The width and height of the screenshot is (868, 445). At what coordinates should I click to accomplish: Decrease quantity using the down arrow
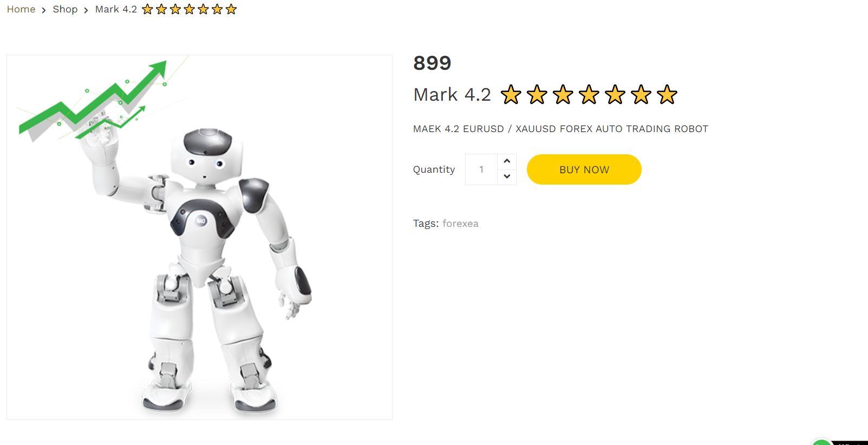(x=507, y=177)
